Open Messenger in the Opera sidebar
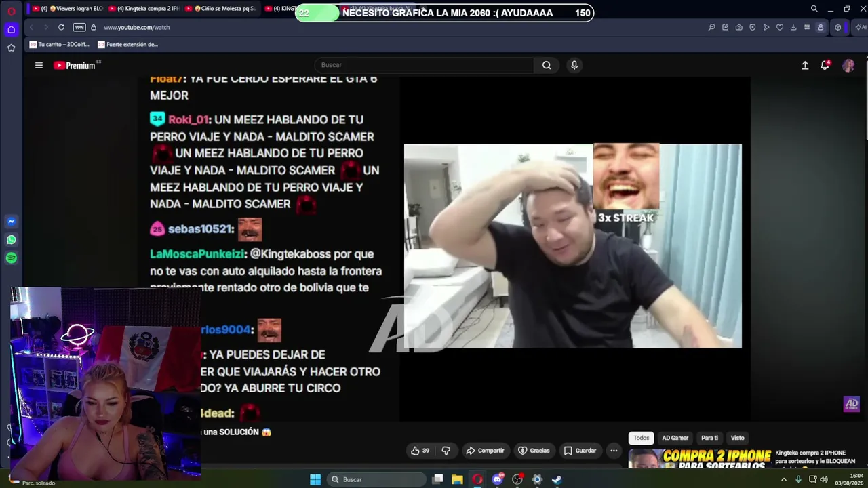Screen dimensions: 868x488 pos(11,222)
